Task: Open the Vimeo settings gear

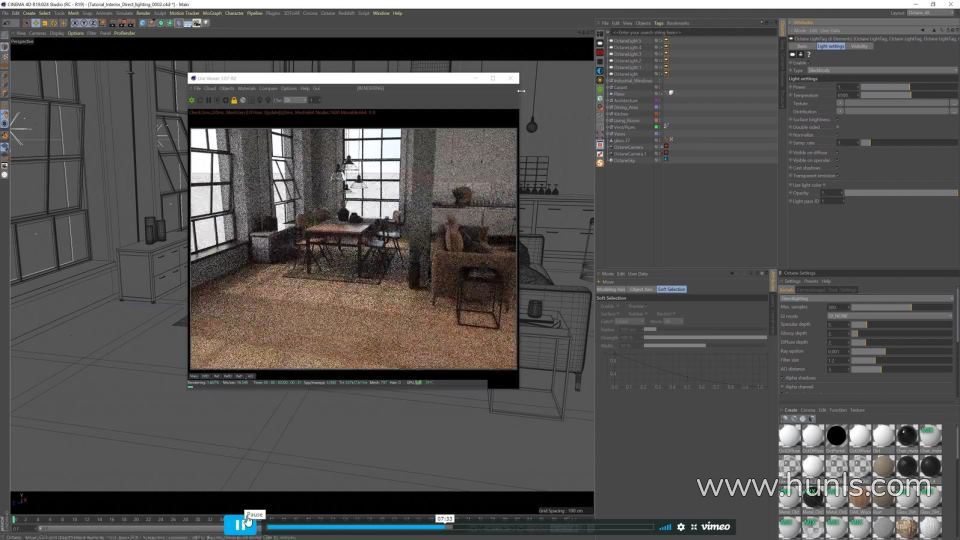Action: (x=681, y=527)
